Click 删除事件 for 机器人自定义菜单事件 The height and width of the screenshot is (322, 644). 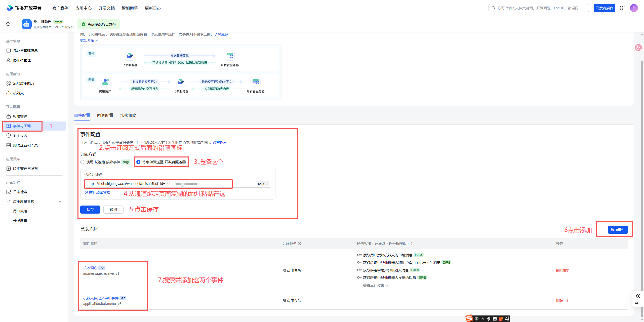tap(563, 301)
